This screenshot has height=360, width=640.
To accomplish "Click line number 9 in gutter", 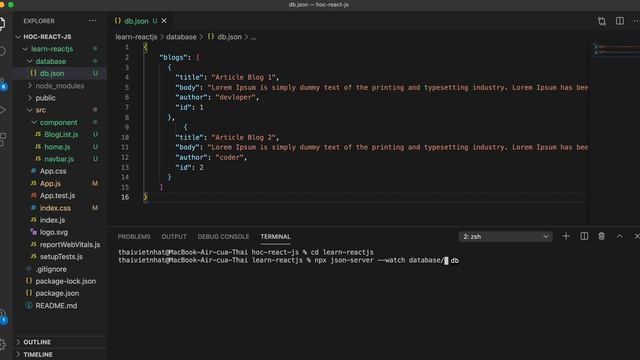I will [127, 127].
